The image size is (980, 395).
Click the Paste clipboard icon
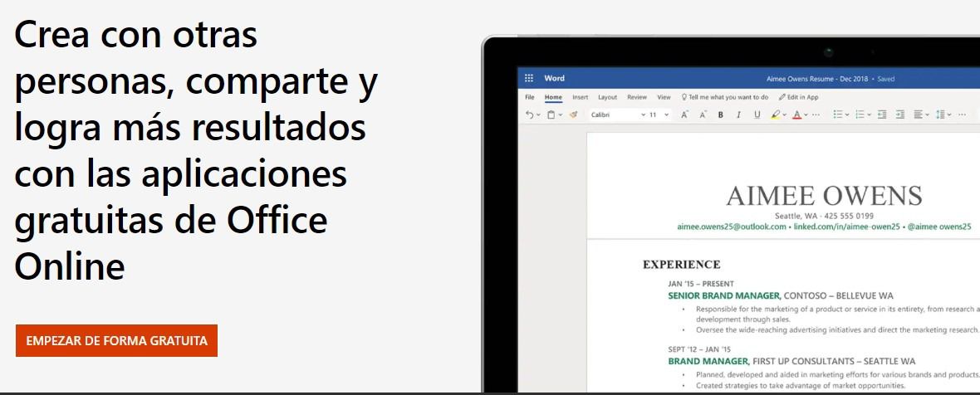coord(551,115)
